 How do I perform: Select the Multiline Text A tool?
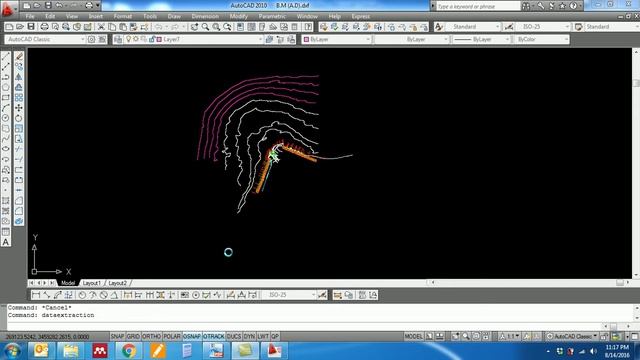click(6, 242)
